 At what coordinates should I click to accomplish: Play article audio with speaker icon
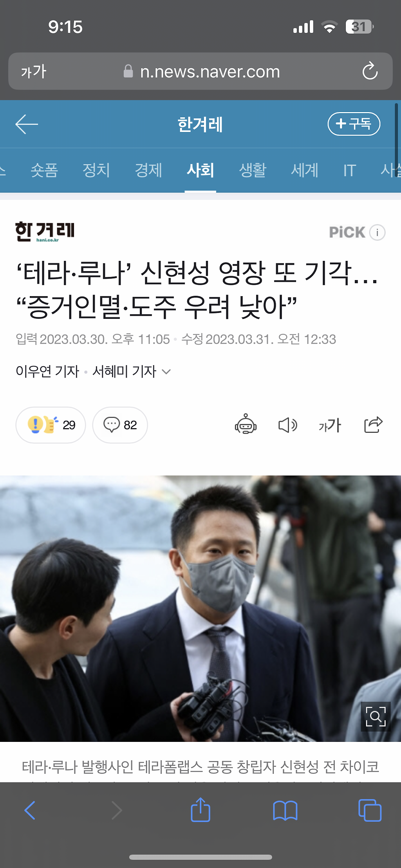click(288, 425)
